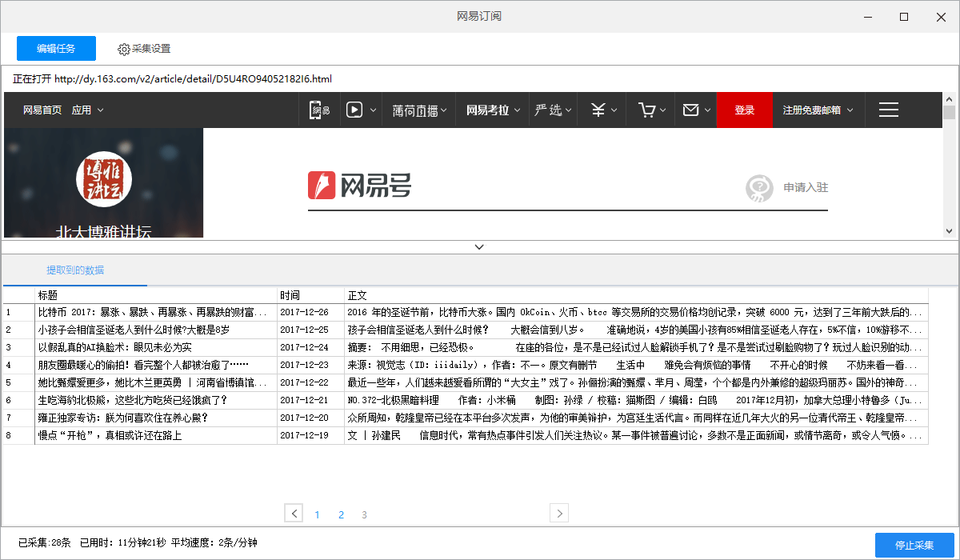The height and width of the screenshot is (560, 960).
Task: Click body text starting "2016 年的圣诞节前"
Action: click(x=636, y=312)
